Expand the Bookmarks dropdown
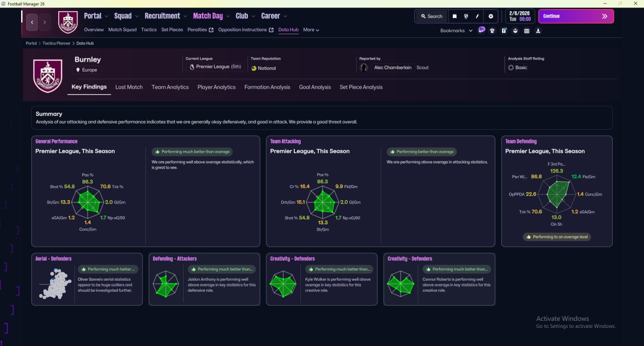Image resolution: width=644 pixels, height=346 pixels. tap(456, 31)
